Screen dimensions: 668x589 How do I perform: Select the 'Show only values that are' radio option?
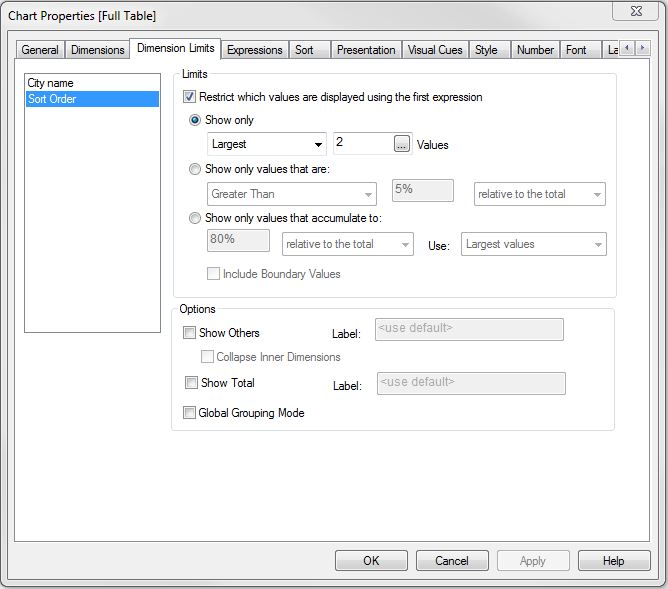[196, 169]
